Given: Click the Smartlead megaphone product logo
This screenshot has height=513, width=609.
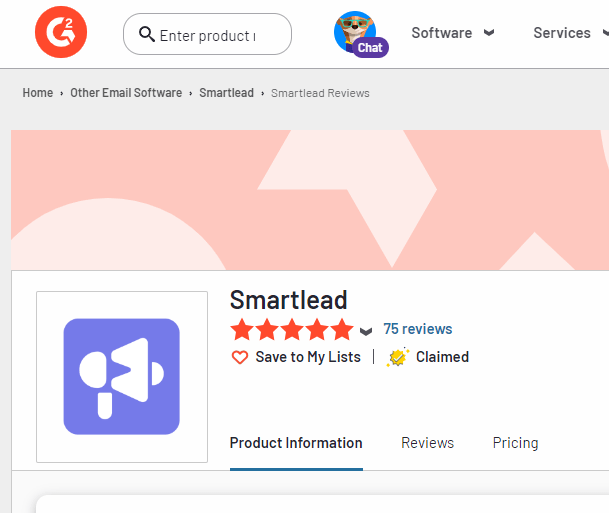Looking at the screenshot, I should coord(121,376).
